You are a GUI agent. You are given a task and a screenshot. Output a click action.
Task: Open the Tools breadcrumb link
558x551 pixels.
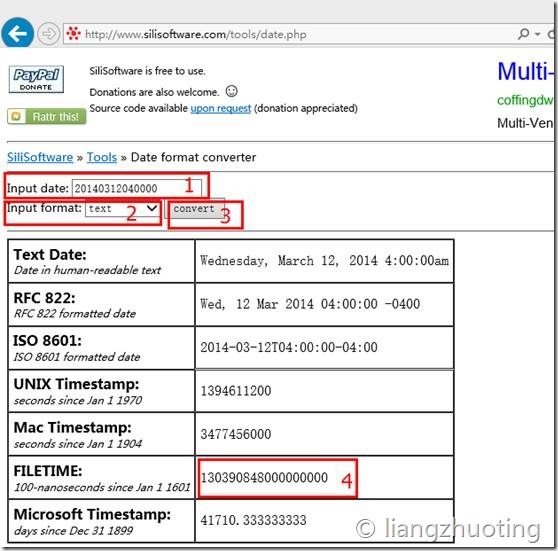tap(102, 157)
